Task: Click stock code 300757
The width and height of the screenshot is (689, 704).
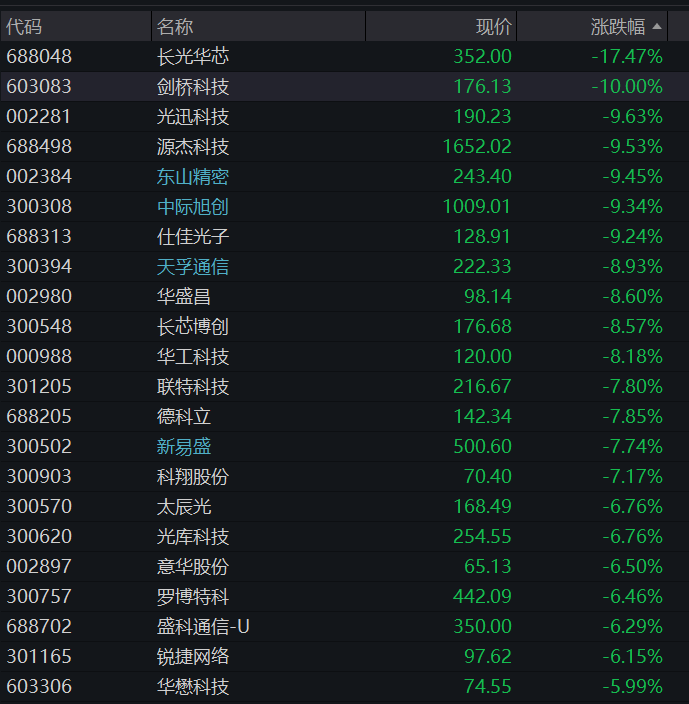Action: pos(39,597)
